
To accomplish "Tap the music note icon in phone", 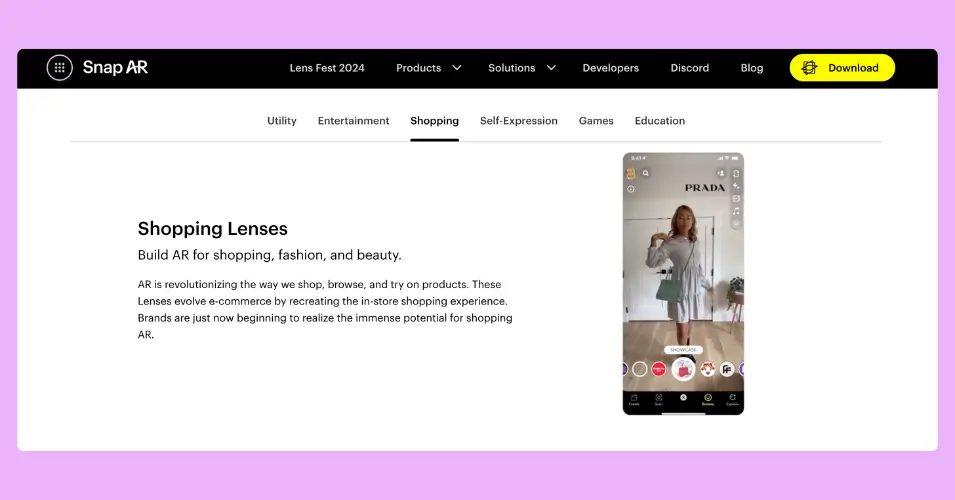I will 736,211.
